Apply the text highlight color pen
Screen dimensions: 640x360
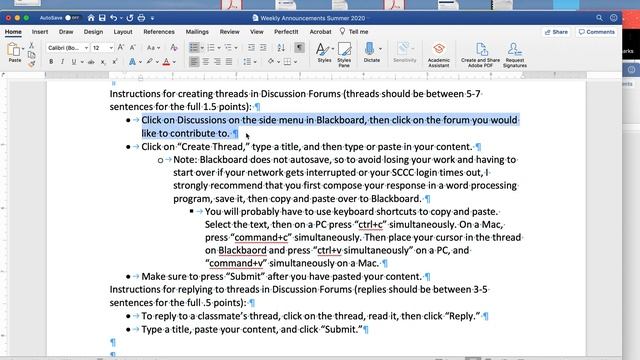tap(149, 62)
